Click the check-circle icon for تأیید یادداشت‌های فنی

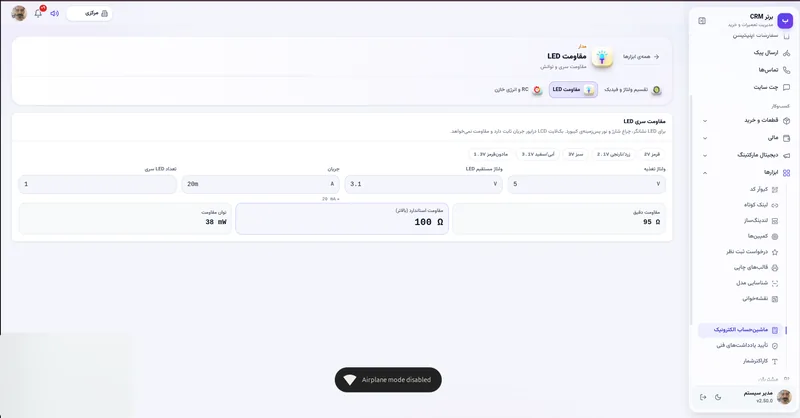pos(775,346)
